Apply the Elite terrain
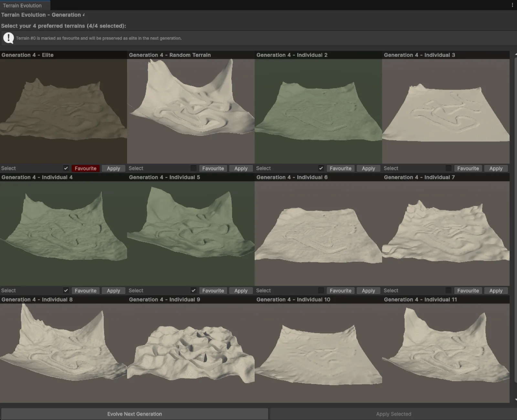This screenshot has height=420, width=517. tap(113, 168)
